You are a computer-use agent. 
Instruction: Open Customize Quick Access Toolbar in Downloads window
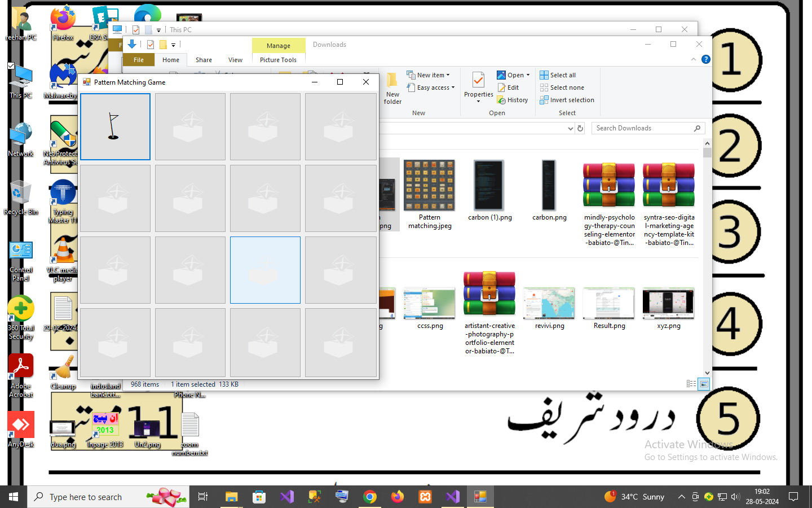coord(173,45)
